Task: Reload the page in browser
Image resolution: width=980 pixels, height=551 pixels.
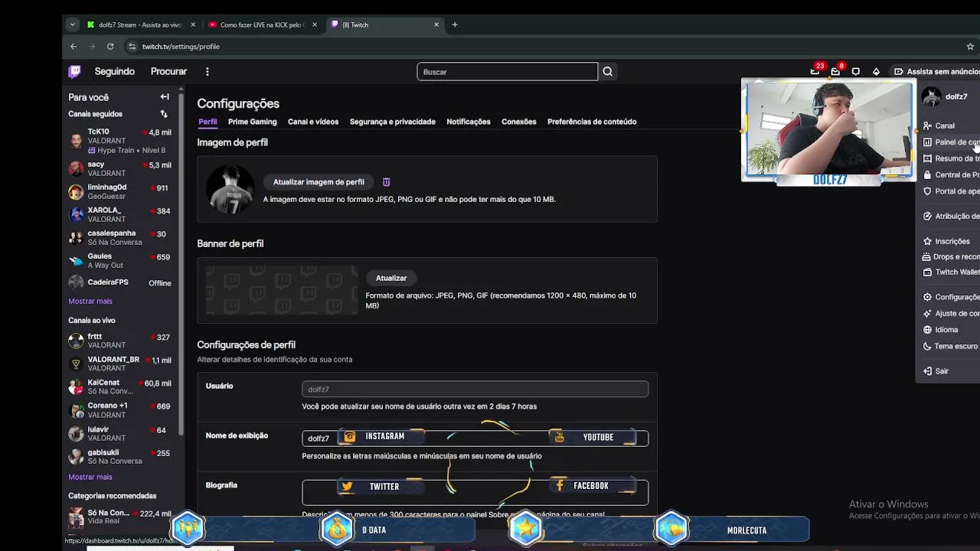Action: (x=110, y=47)
